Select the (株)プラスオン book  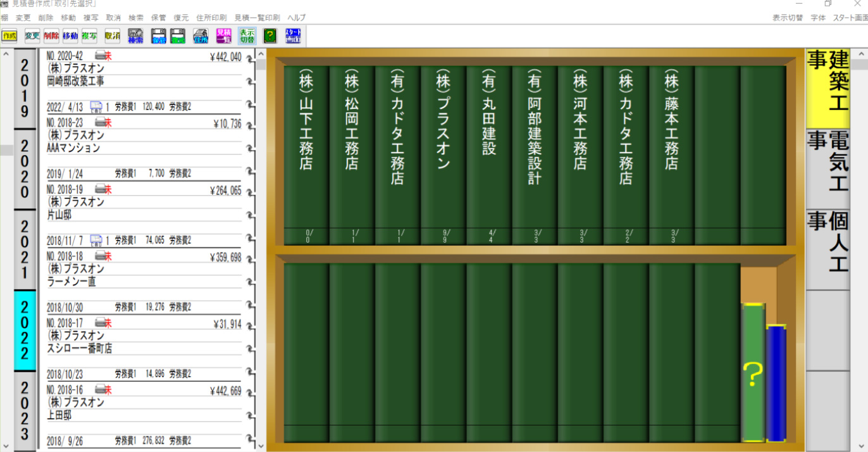[x=443, y=155]
